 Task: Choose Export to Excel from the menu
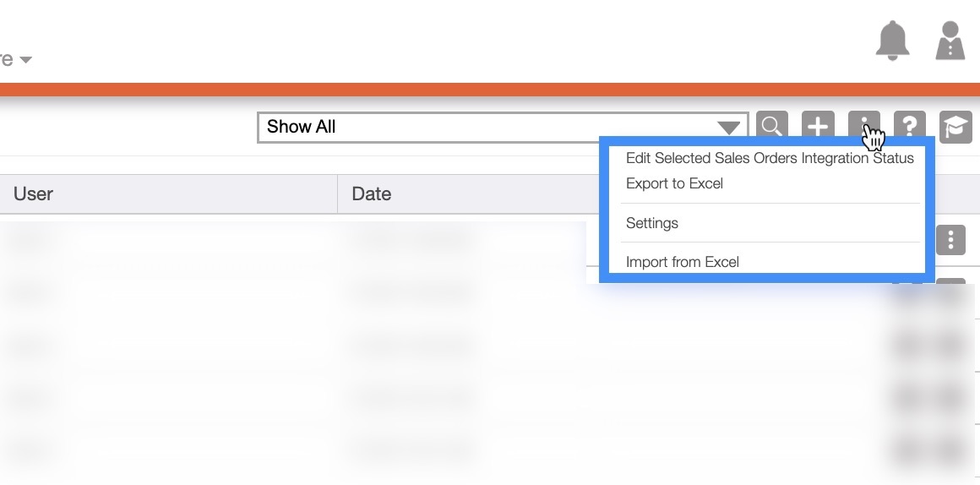674,183
